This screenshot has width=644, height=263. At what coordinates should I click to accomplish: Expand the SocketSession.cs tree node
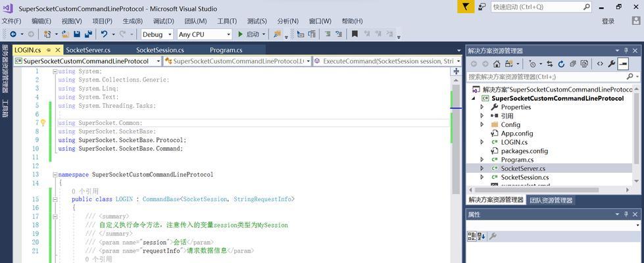tap(482, 178)
